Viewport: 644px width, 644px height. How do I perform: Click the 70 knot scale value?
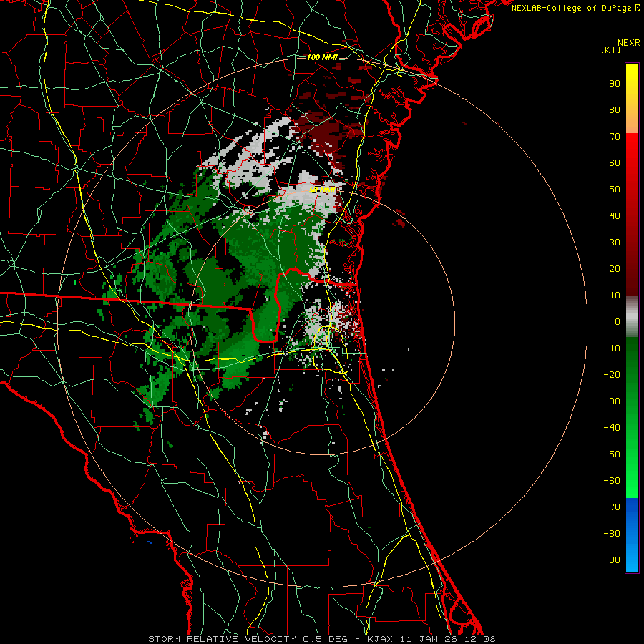pos(615,137)
